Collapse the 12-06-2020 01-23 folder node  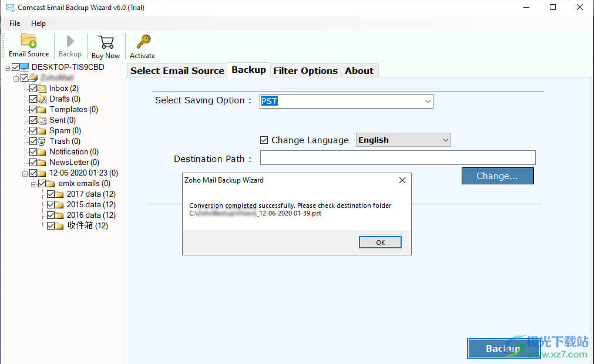point(25,174)
